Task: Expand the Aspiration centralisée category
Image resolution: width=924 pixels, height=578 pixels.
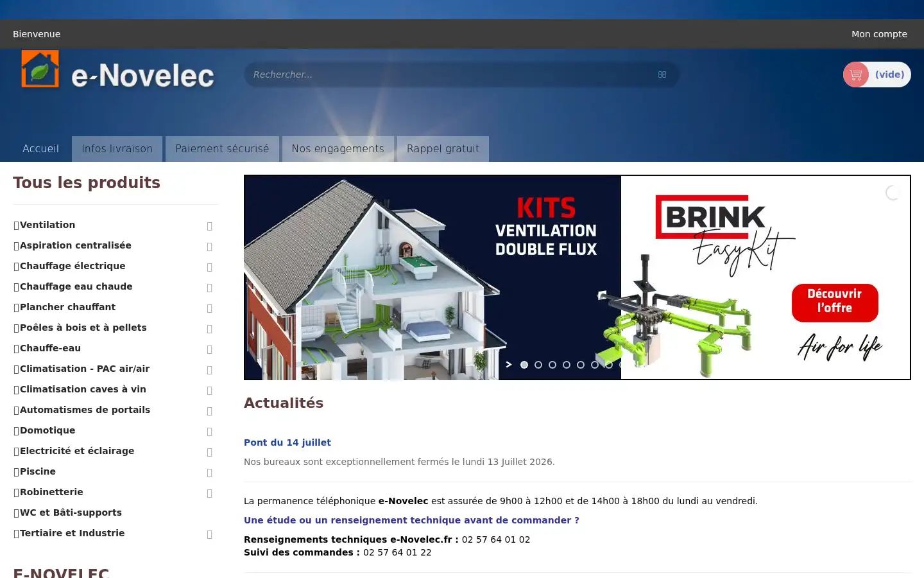Action: point(210,247)
